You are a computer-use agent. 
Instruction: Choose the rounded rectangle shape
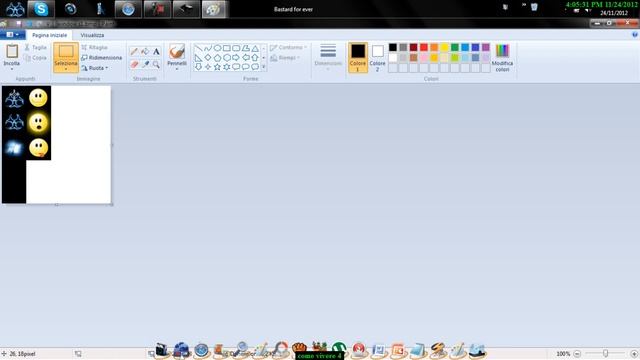pyautogui.click(x=236, y=49)
